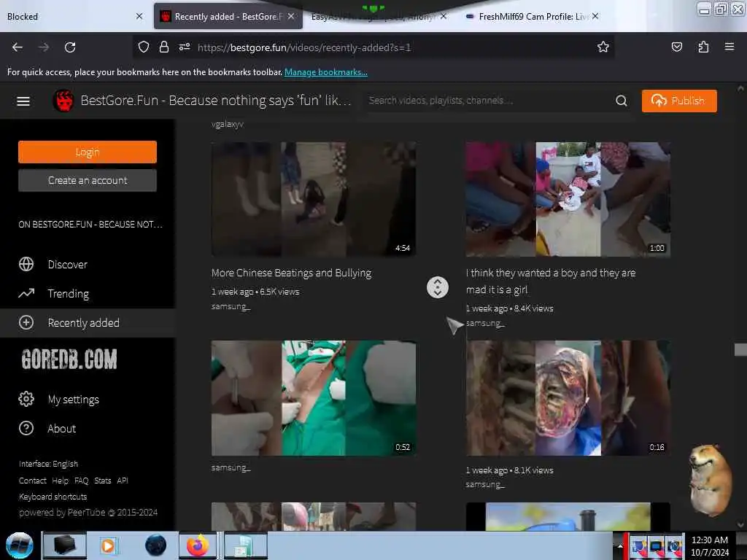The height and width of the screenshot is (560, 747).
Task: Close the Blocked tab
Action: [x=139, y=16]
